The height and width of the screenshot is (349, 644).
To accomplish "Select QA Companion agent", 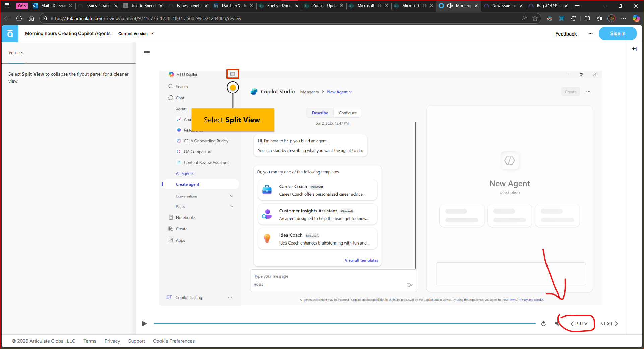I will [197, 152].
